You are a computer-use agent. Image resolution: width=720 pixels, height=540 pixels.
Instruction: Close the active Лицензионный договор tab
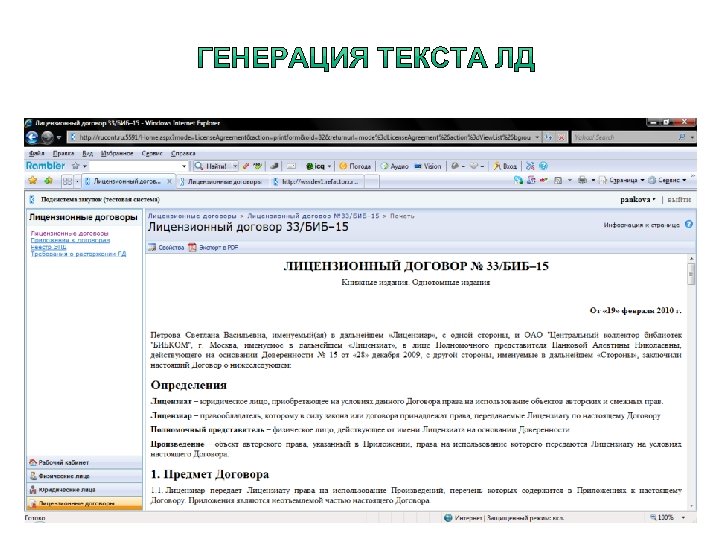(169, 181)
